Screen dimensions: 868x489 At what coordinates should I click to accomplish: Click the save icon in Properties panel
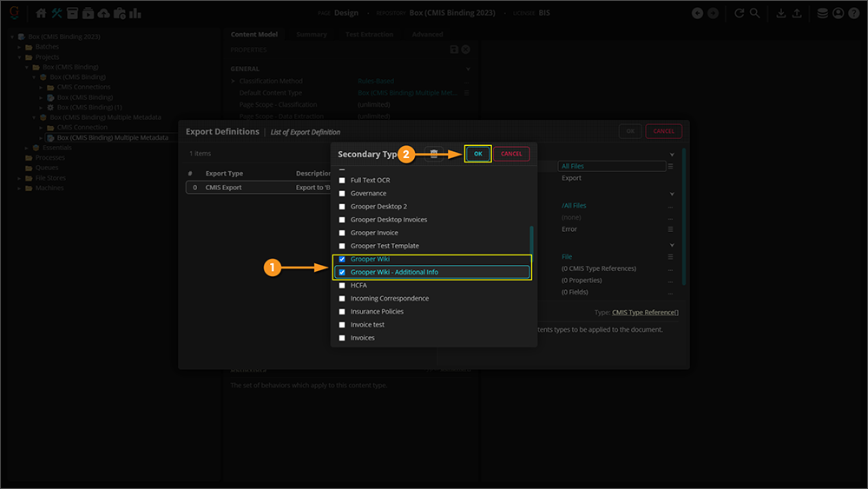pyautogui.click(x=454, y=50)
